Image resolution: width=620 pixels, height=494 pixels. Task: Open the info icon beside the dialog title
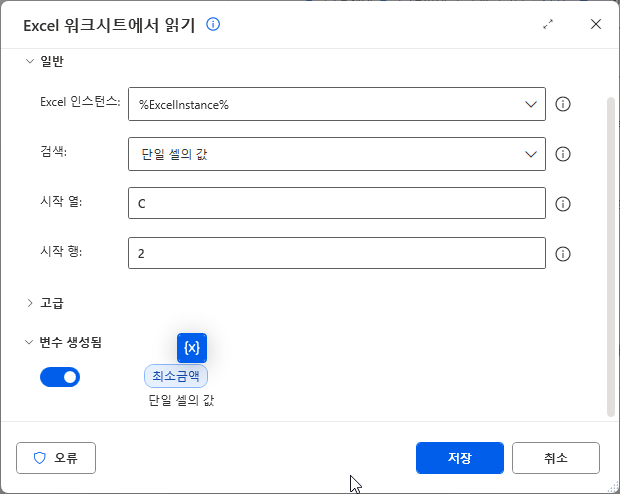coord(213,25)
